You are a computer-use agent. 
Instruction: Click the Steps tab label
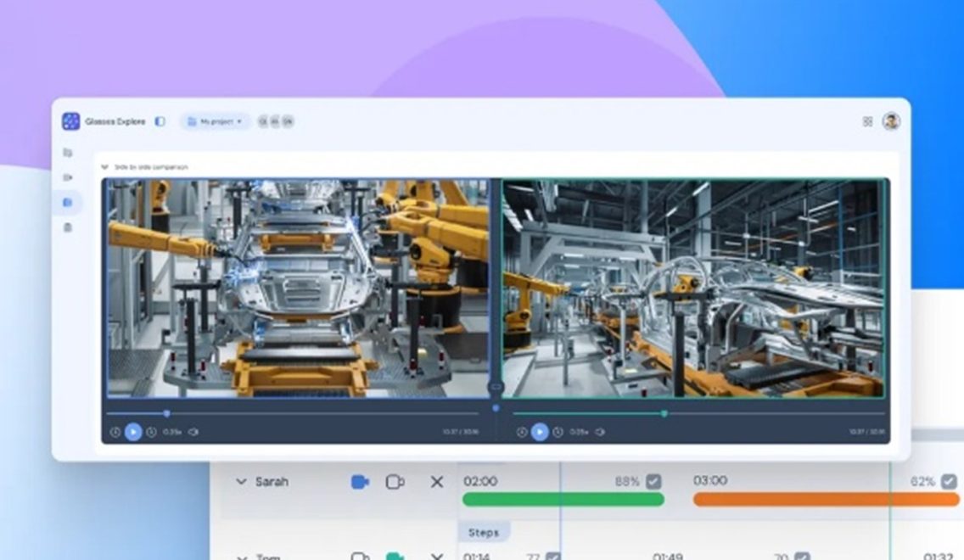click(485, 533)
